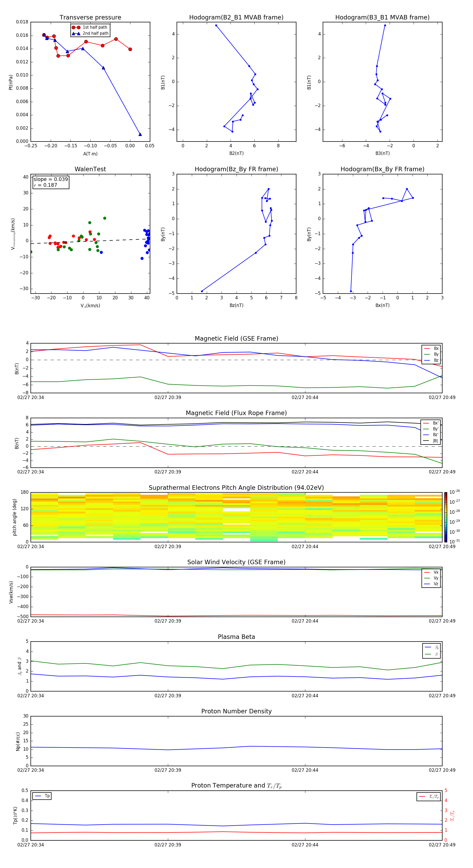Click the dashed fit line in WalenTest
Viewport: 473px width, 868px height.
(x=90, y=241)
